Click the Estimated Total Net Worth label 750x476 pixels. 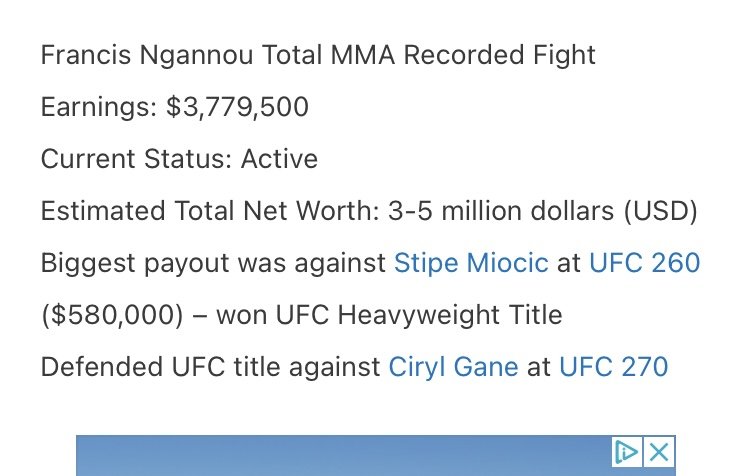pyautogui.click(x=210, y=211)
